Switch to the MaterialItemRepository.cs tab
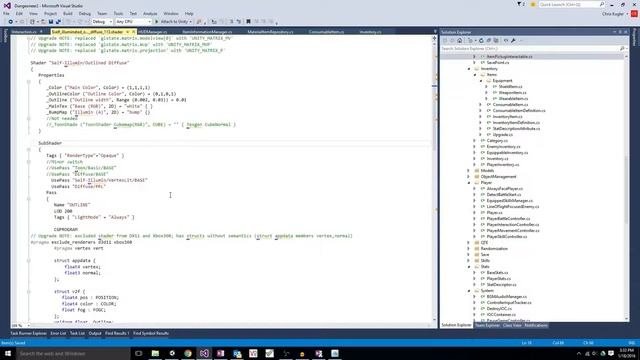This screenshot has height=360, width=640. pyautogui.click(x=270, y=32)
